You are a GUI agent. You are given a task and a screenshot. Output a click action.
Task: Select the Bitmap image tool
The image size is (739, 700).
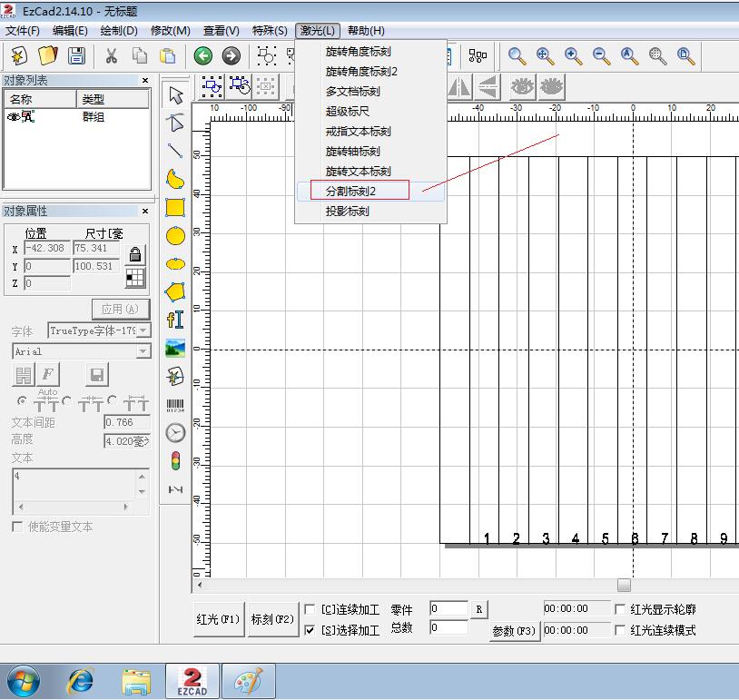[175, 348]
